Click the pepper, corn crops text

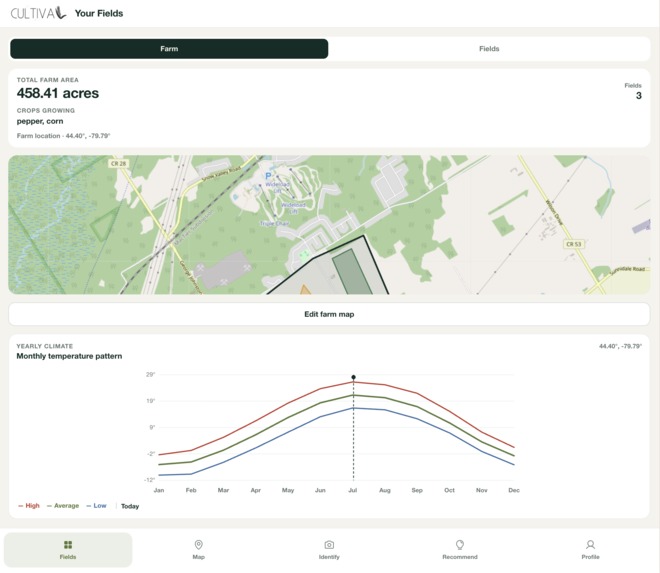(x=40, y=121)
